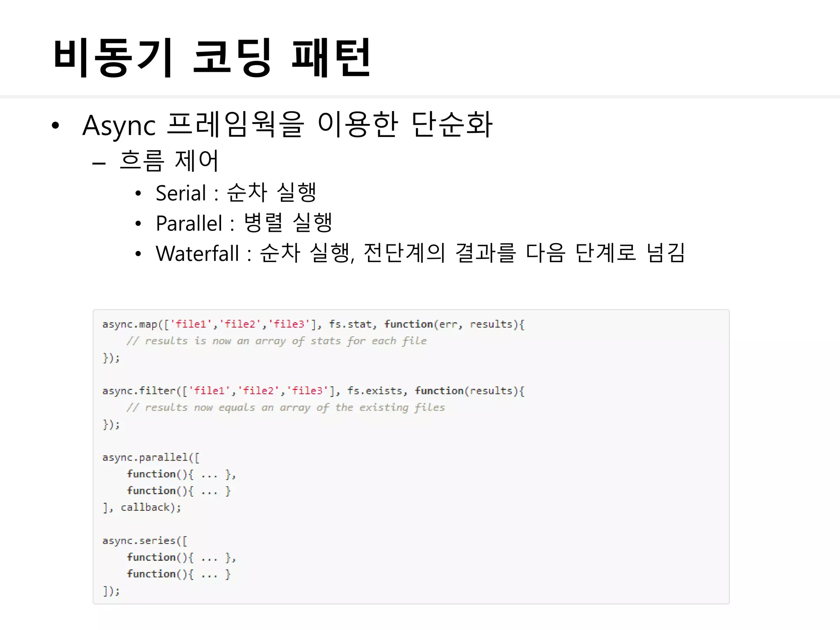Click the '], callback);' line

pyautogui.click(x=142, y=507)
